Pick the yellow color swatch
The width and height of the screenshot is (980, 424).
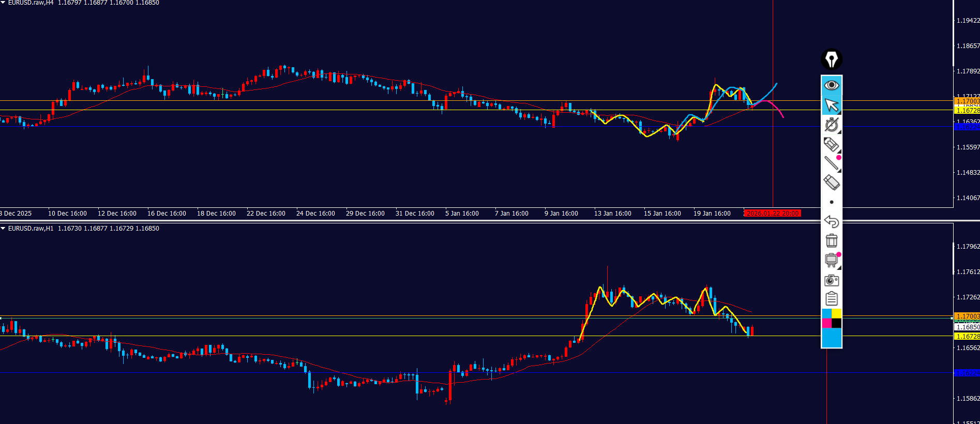tap(836, 314)
